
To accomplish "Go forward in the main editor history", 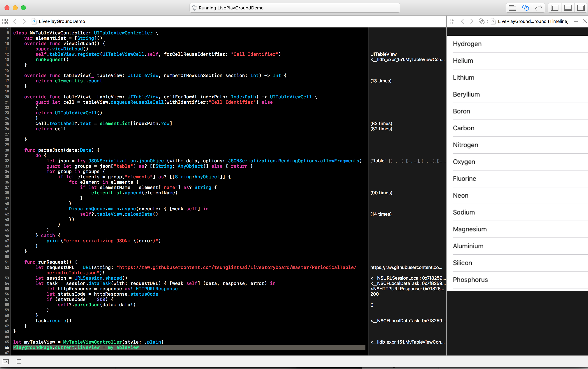I will click(24, 22).
